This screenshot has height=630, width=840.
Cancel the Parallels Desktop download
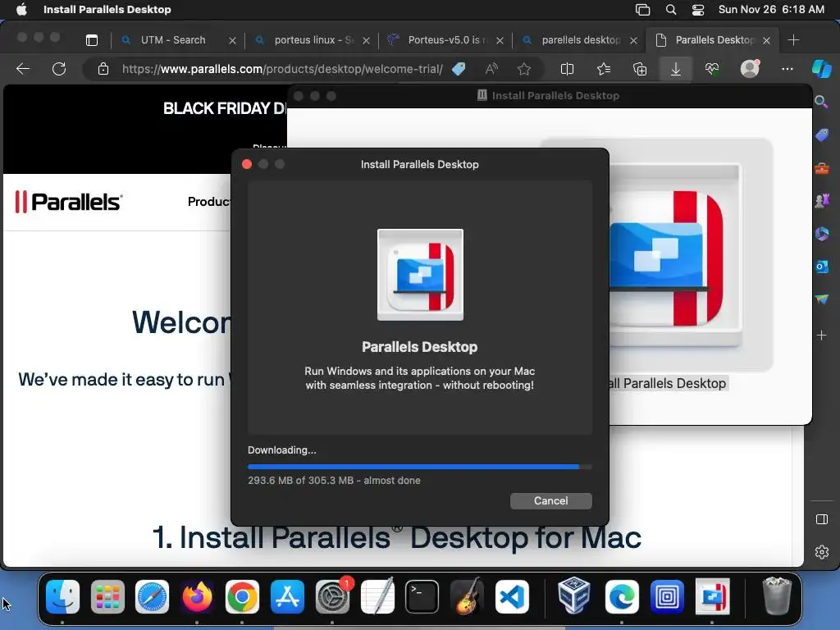tap(550, 501)
